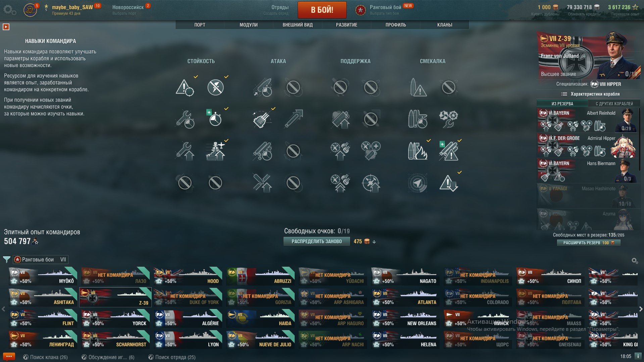Advance ship carousel with the right arrow
This screenshot has height=362, width=644.
(641, 309)
